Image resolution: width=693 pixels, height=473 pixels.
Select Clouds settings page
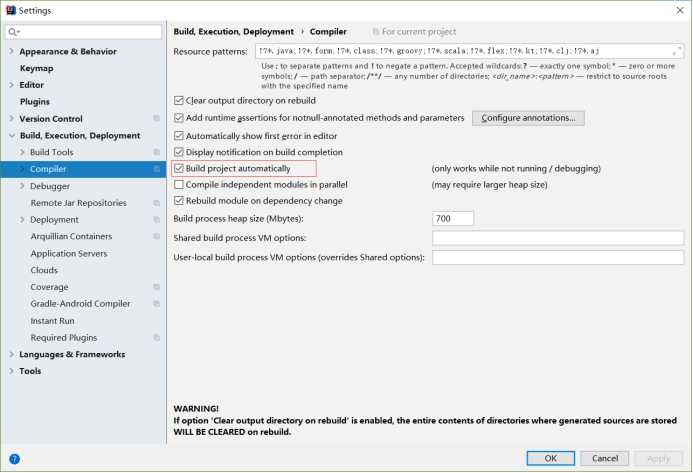click(x=44, y=270)
